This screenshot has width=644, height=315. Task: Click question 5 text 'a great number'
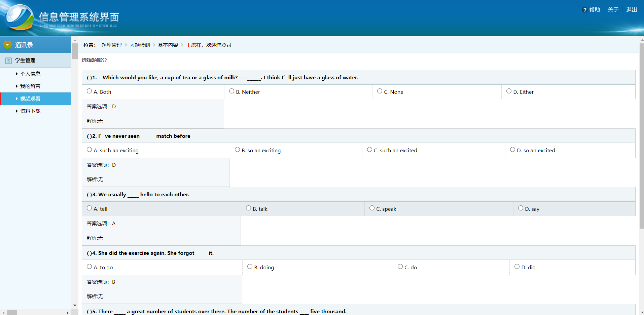pos(217,311)
